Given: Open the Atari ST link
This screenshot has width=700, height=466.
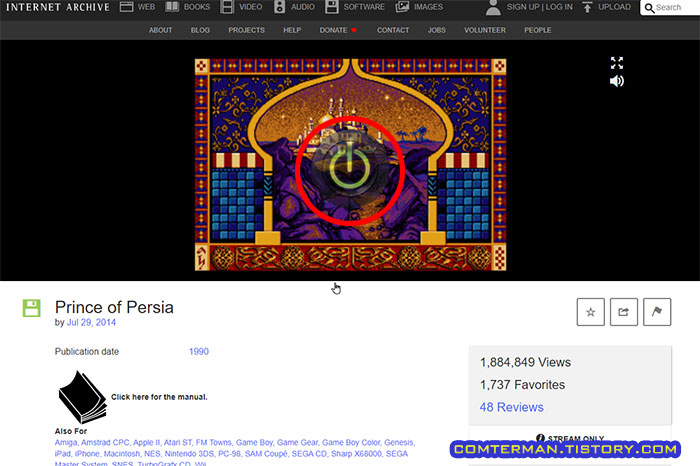Looking at the screenshot, I should 177,442.
